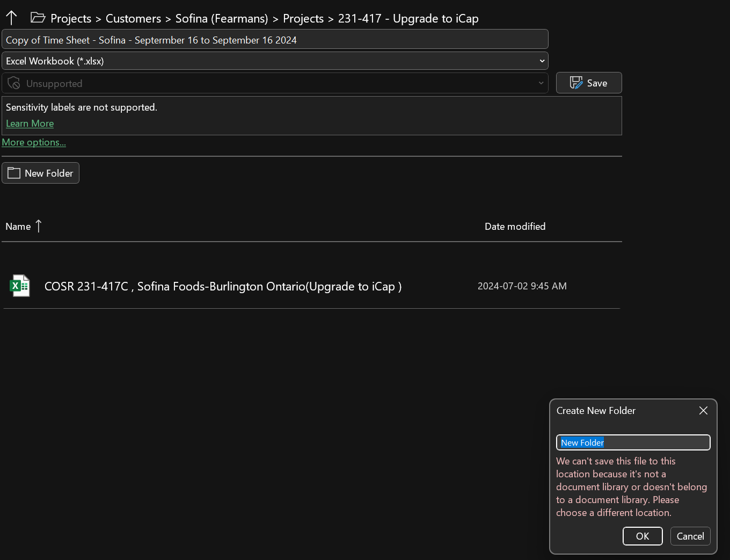Confirm with the OK button

pos(643,536)
